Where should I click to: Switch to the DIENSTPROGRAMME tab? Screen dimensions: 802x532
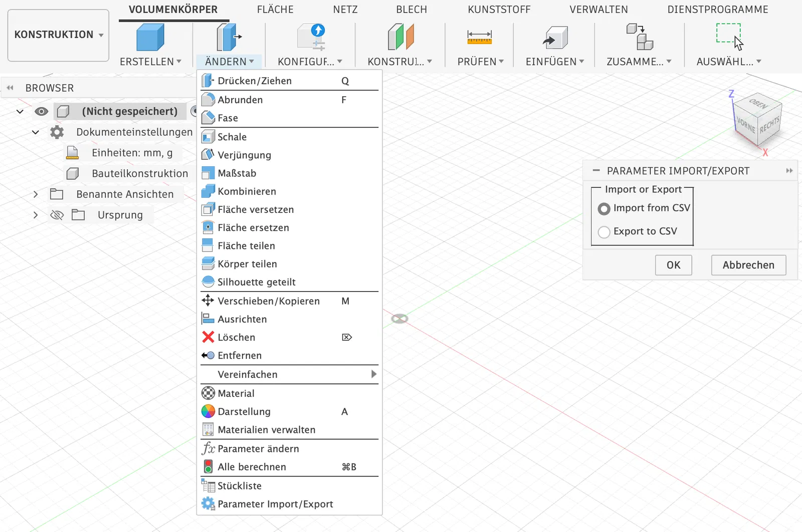(x=718, y=10)
